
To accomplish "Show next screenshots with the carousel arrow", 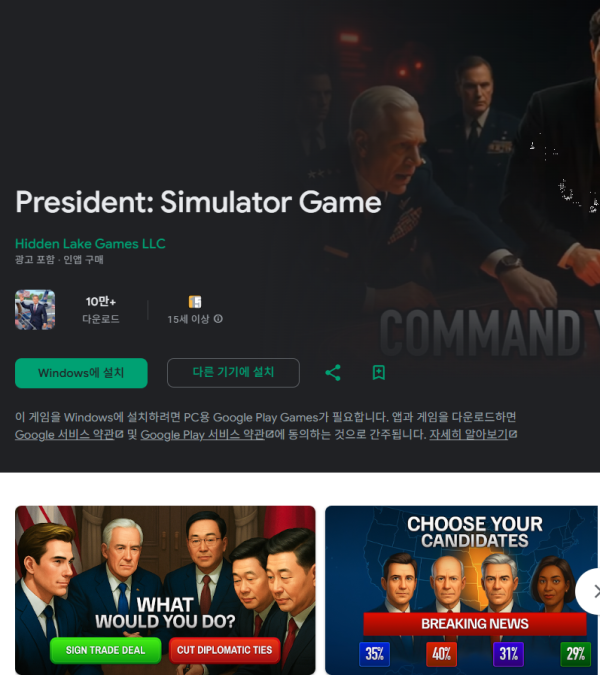I will [x=592, y=591].
